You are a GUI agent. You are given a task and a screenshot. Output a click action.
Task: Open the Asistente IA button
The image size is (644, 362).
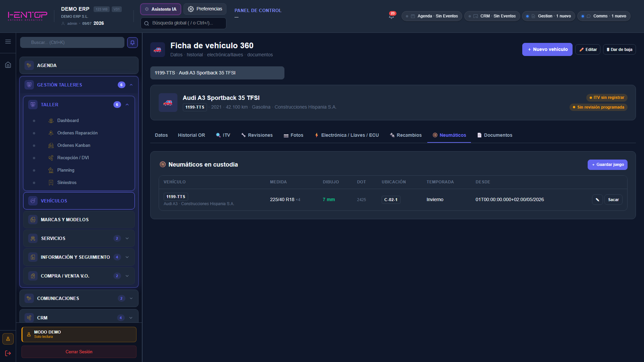pyautogui.click(x=161, y=9)
